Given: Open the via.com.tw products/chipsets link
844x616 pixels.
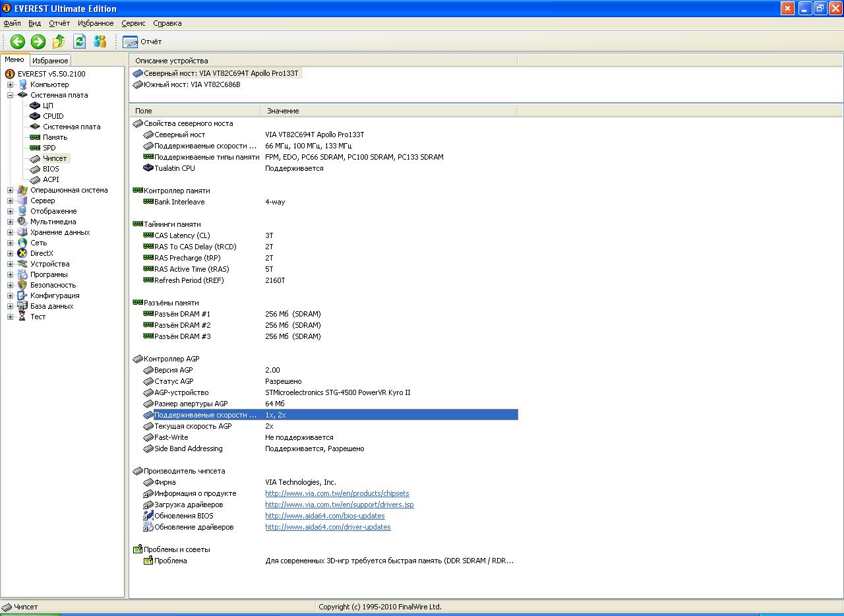Looking at the screenshot, I should pos(337,493).
